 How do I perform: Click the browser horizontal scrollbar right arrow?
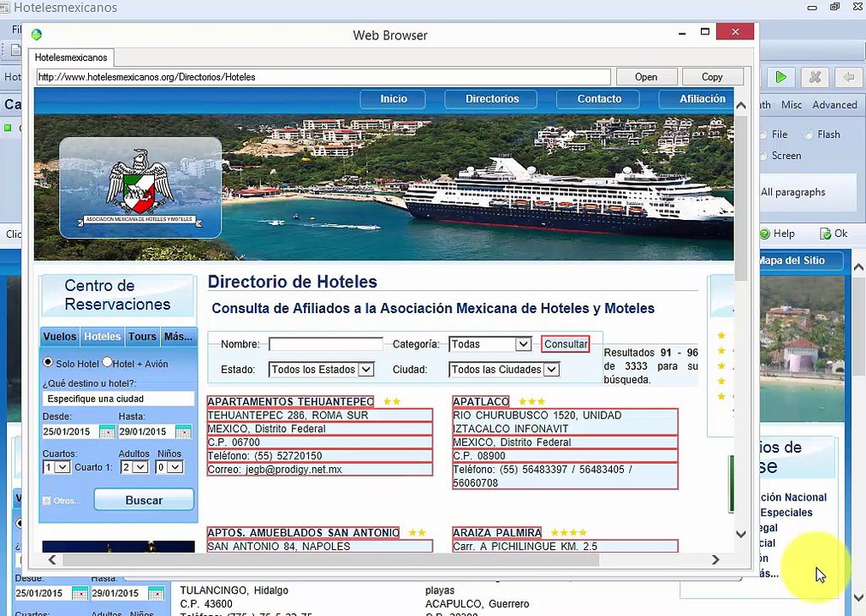[x=715, y=560]
